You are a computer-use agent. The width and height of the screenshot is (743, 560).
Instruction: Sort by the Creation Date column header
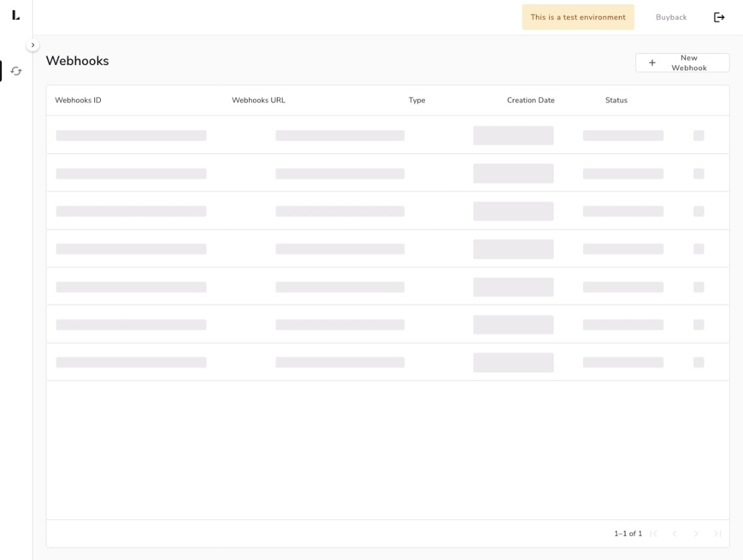[531, 100]
